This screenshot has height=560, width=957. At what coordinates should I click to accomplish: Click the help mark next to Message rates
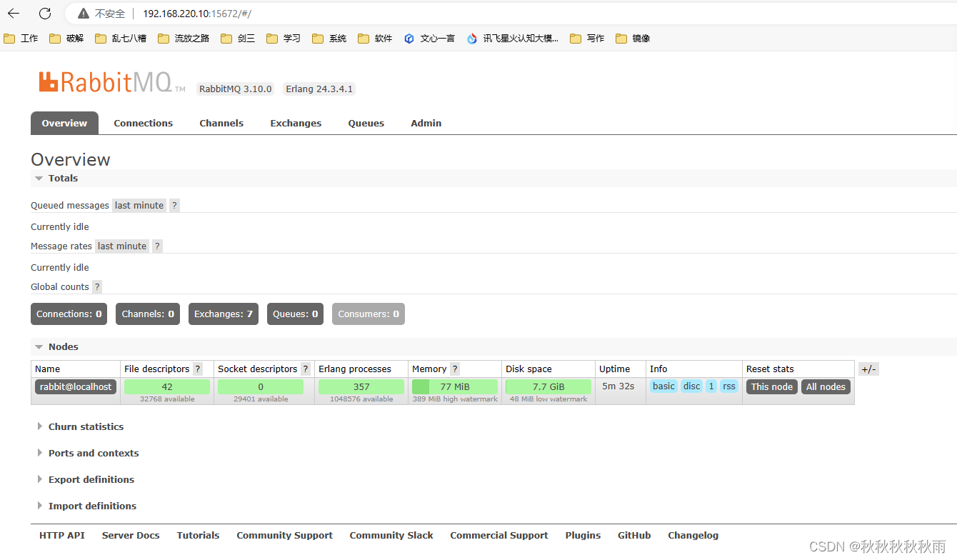click(x=158, y=246)
